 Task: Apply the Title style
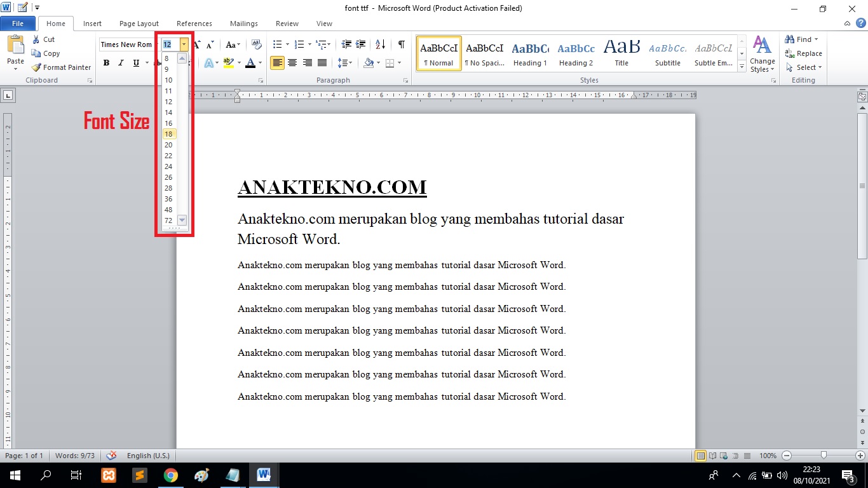coord(621,53)
